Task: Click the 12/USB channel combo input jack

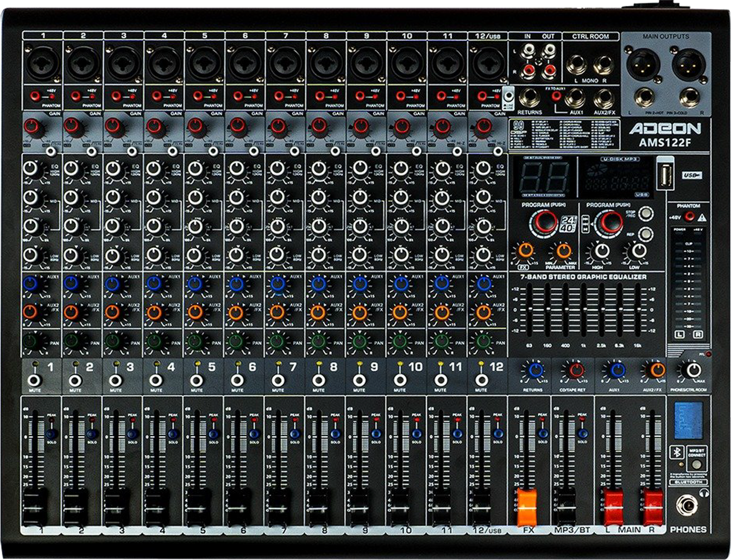Action: pyautogui.click(x=488, y=63)
